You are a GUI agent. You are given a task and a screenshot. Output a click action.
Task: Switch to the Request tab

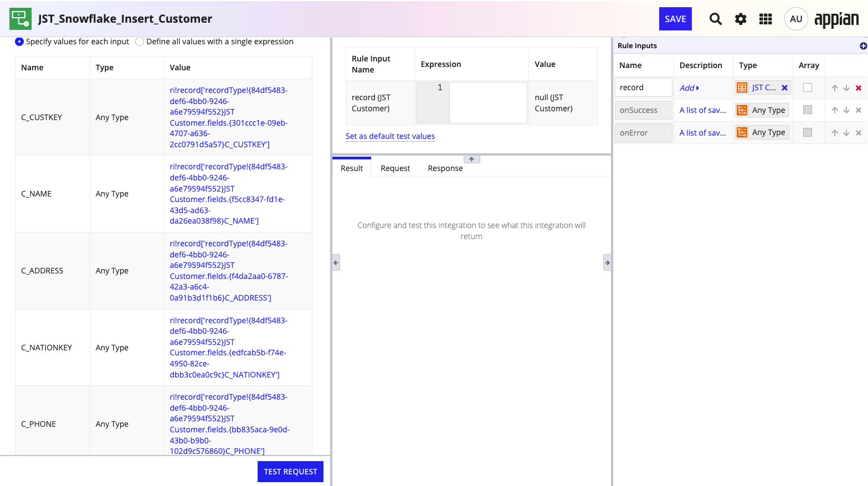(x=396, y=168)
